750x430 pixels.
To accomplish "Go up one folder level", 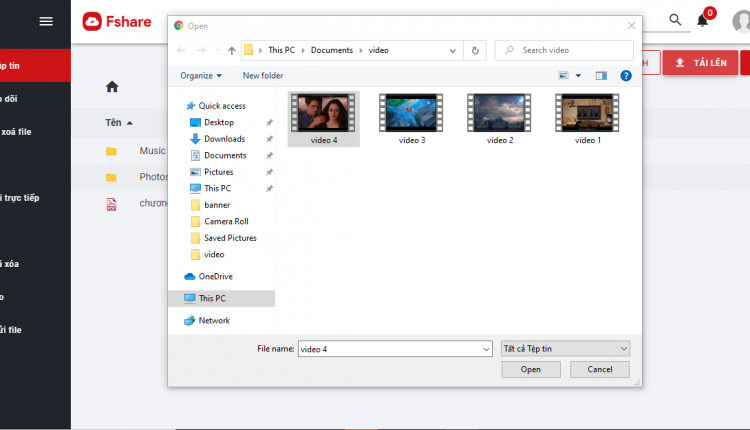I will point(232,50).
